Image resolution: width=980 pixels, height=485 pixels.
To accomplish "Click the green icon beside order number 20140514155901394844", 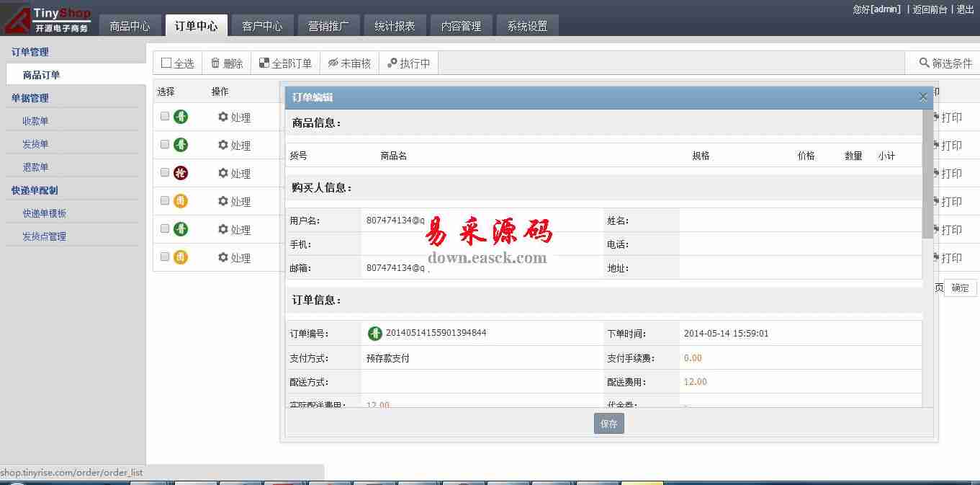I will [x=375, y=333].
